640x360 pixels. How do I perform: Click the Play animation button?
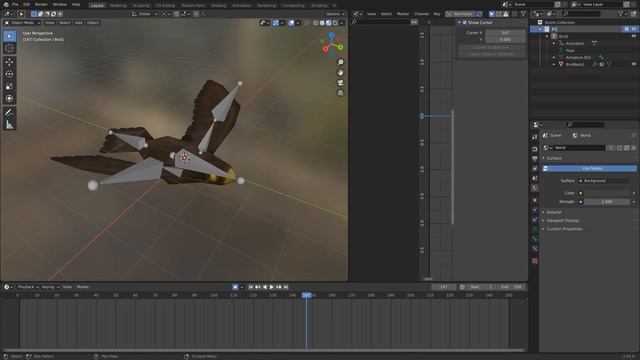click(272, 287)
